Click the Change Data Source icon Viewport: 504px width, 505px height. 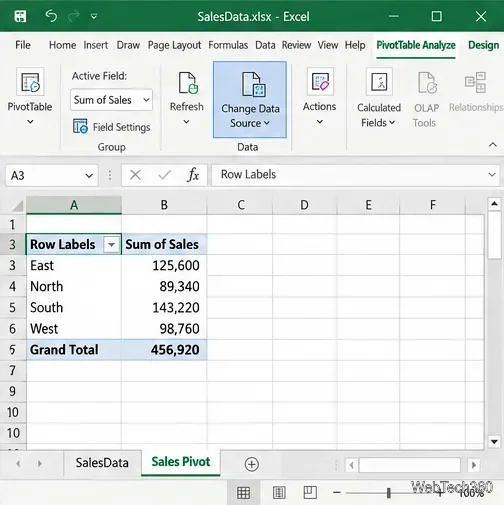pyautogui.click(x=253, y=84)
